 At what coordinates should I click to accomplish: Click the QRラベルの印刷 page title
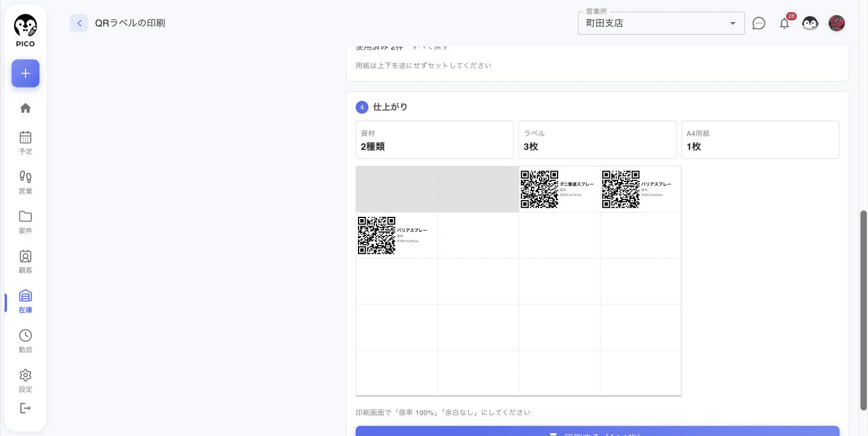130,23
